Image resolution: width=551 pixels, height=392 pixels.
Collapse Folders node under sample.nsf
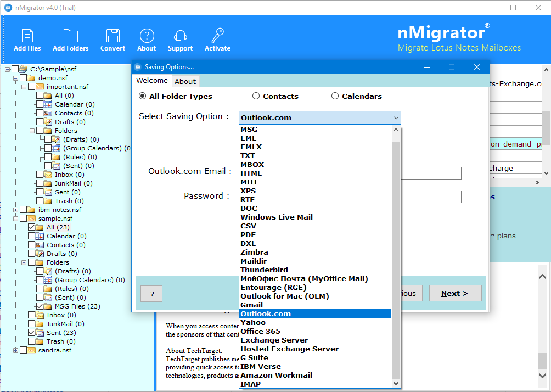click(x=24, y=262)
